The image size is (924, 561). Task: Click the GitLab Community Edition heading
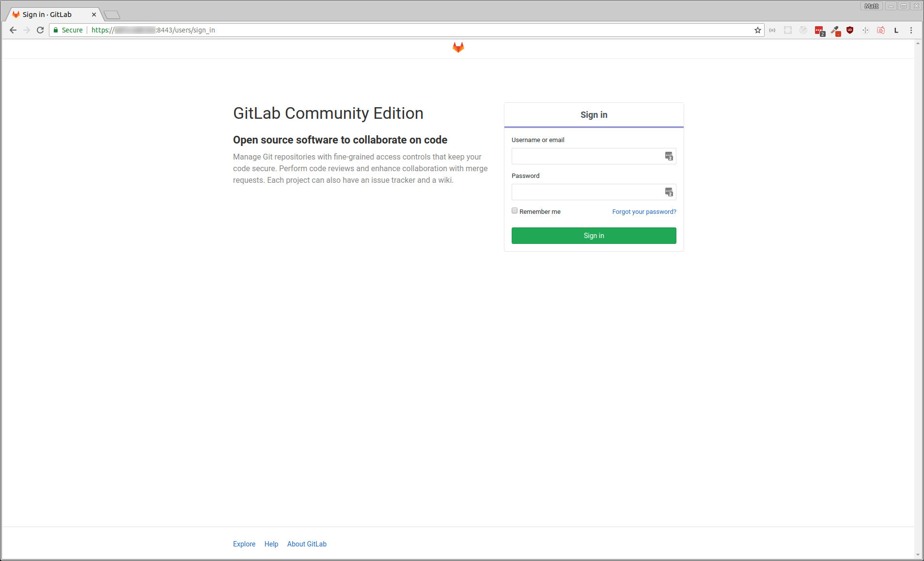[x=328, y=113]
